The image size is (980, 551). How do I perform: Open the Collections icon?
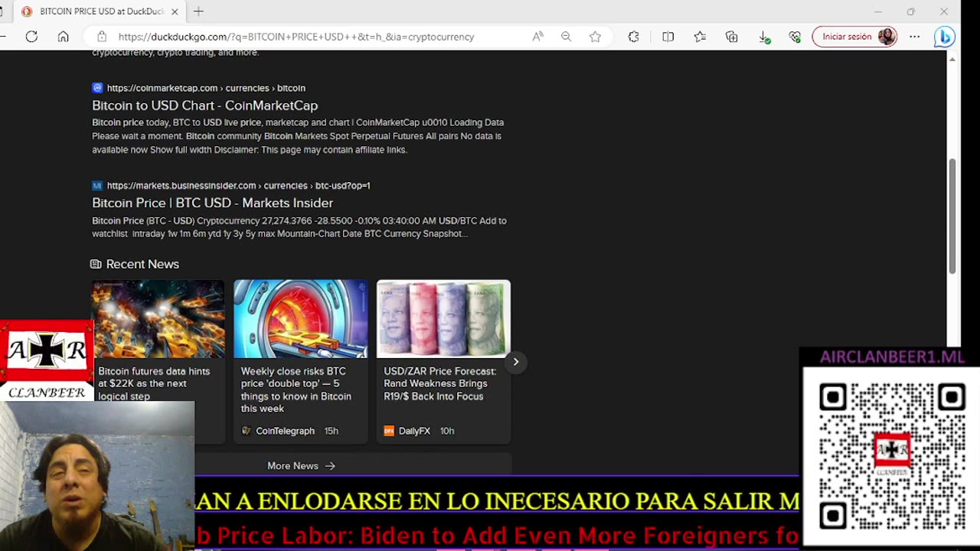click(x=731, y=36)
